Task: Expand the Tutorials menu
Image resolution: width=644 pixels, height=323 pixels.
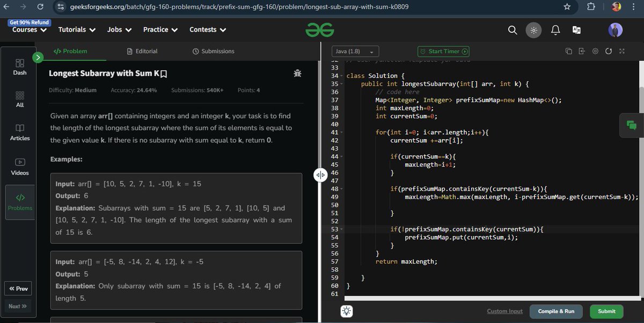Action: click(x=77, y=30)
